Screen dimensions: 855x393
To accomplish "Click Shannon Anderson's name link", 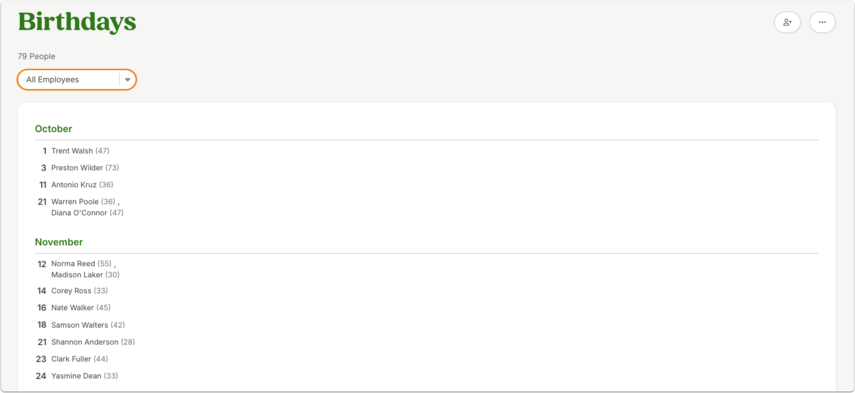I will (x=85, y=342).
